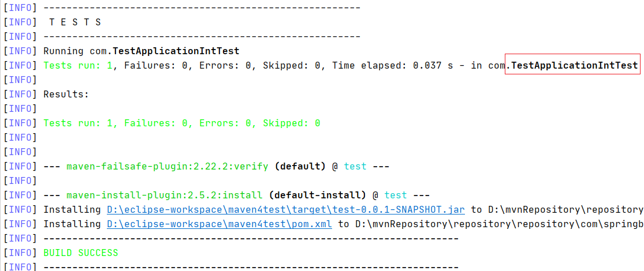
Task: Click the 'T E S T S' header line
Action: pyautogui.click(x=75, y=22)
